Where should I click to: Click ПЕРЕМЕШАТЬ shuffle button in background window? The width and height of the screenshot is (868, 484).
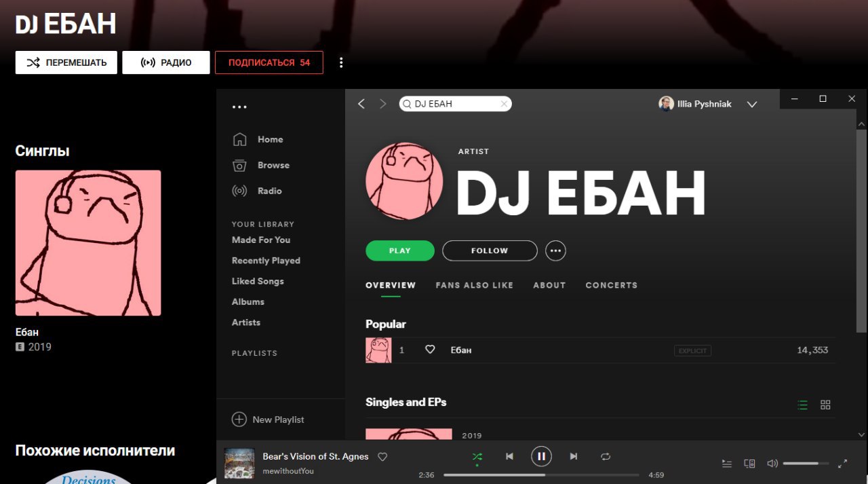click(x=66, y=62)
